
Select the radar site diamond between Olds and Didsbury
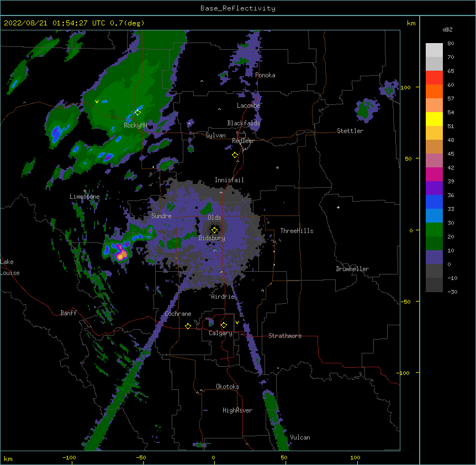pyautogui.click(x=214, y=230)
